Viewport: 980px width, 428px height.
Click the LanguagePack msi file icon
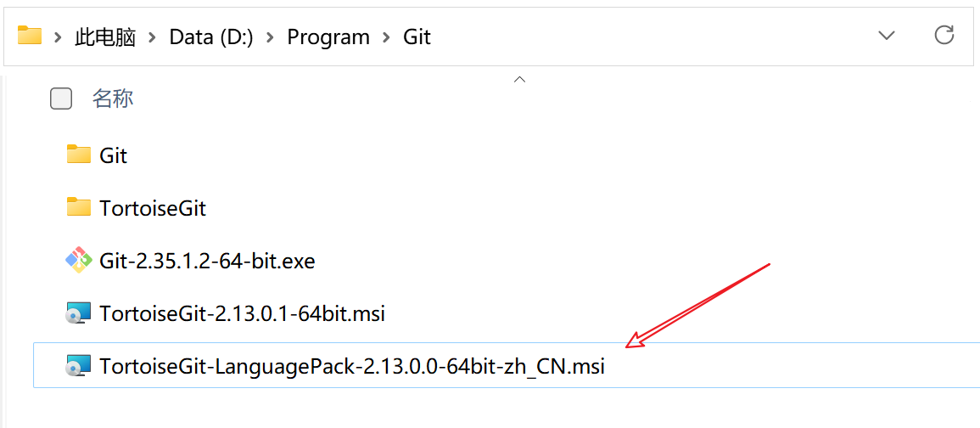[79, 366]
